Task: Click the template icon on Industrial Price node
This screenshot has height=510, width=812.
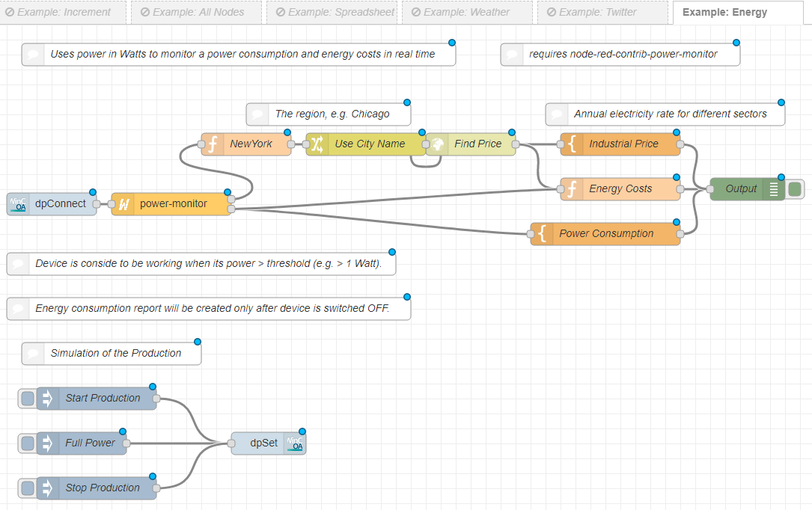Action: coord(572,144)
